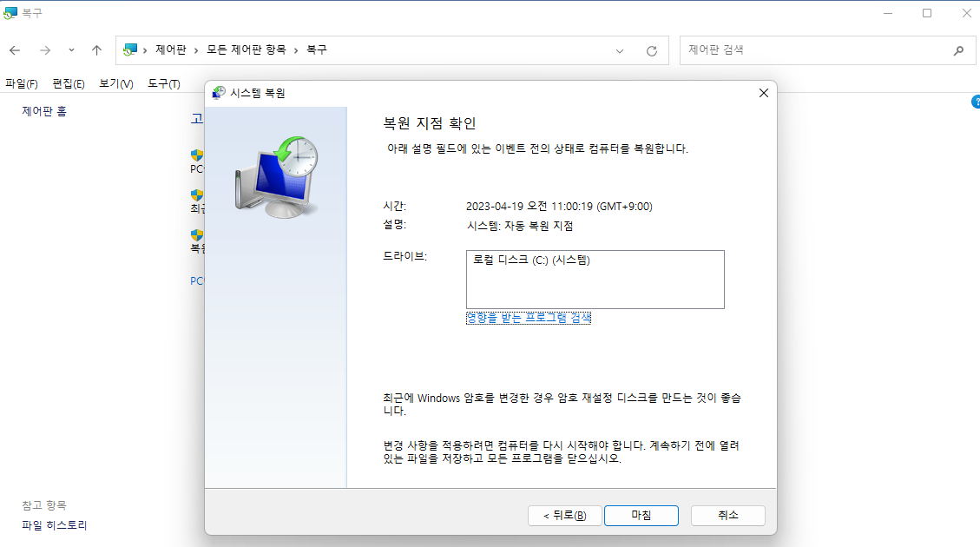Open help via the blue question mark icon
Viewport: 980px width, 547px height.
[976, 102]
